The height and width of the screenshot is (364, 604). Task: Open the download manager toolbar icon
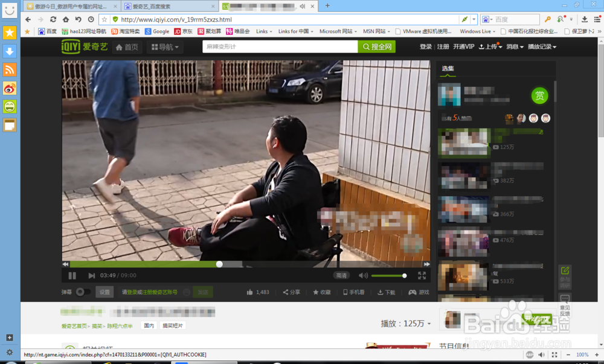click(x=584, y=19)
